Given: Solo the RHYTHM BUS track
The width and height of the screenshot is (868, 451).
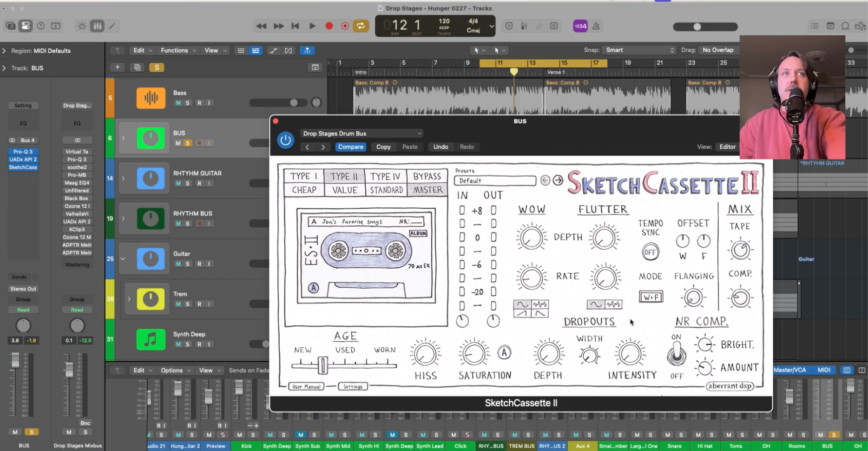Looking at the screenshot, I should [x=188, y=224].
